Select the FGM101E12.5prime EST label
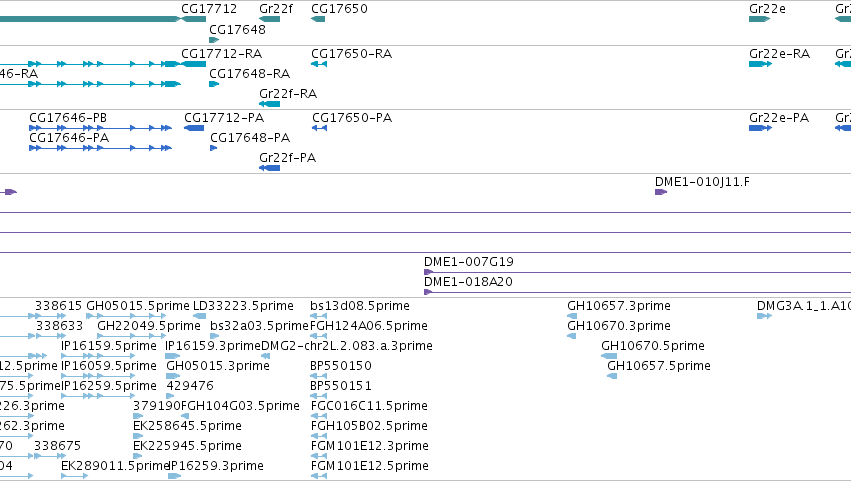 370,465
